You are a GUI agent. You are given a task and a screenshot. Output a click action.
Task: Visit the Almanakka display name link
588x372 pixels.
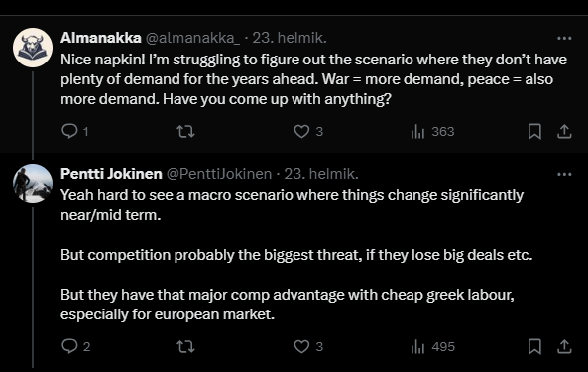point(101,38)
